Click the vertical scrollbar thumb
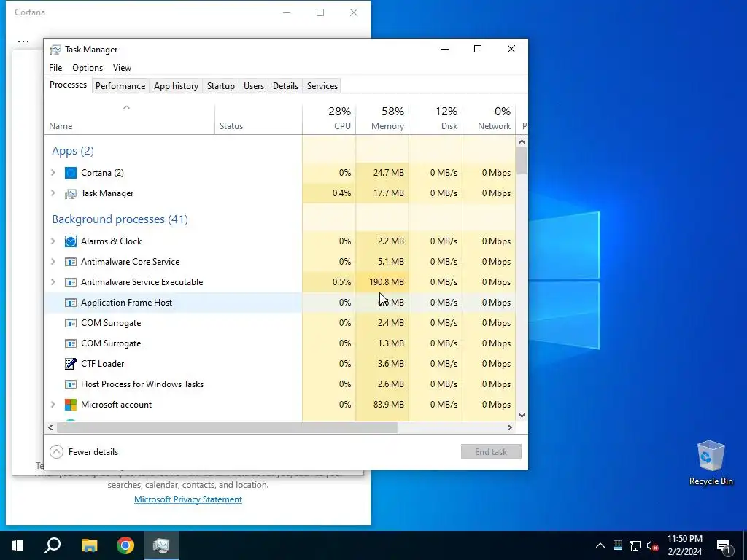747x560 pixels. (522, 161)
